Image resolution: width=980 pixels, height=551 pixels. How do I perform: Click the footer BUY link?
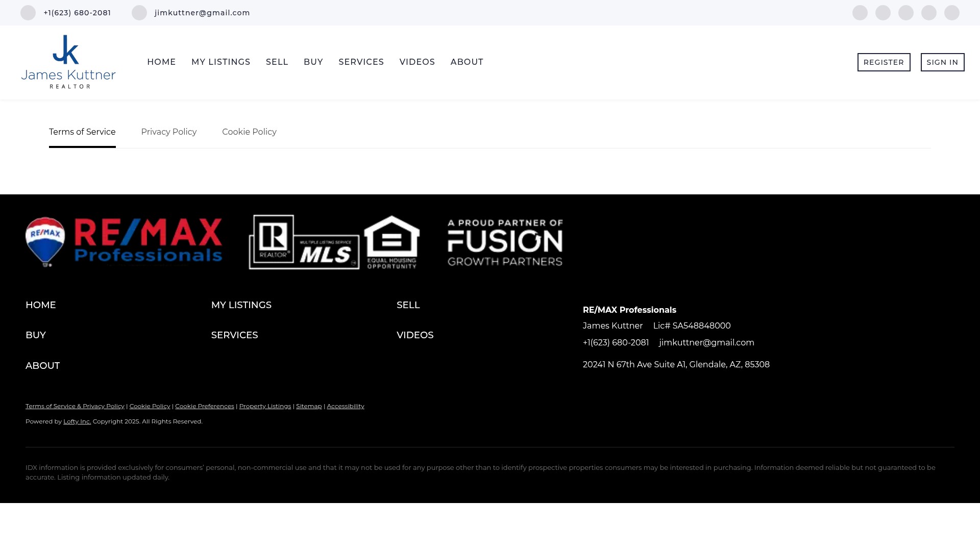click(36, 335)
